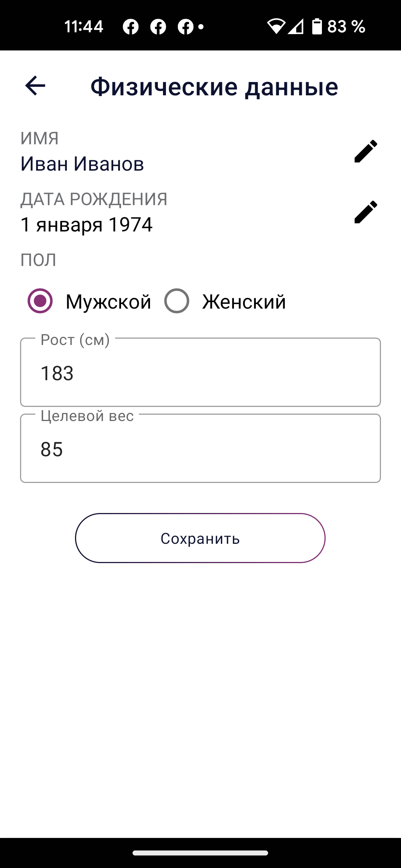Tap the notification overflow dot

click(201, 26)
